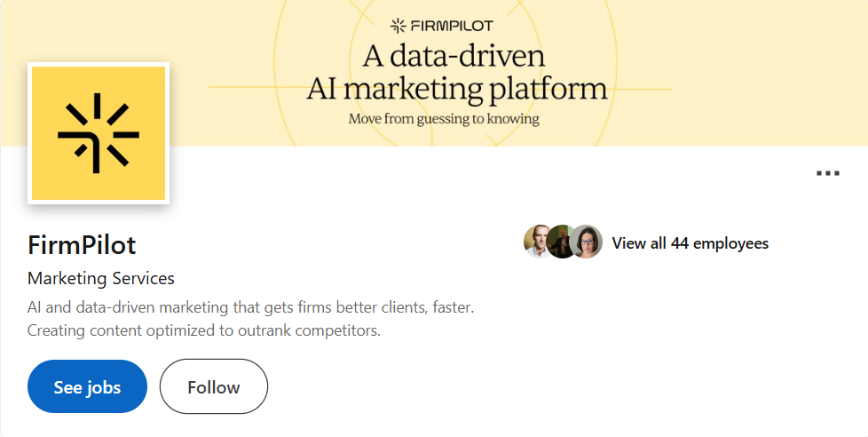
Task: Click the "Move from guessing to knowing" tagline
Action: [x=444, y=118]
